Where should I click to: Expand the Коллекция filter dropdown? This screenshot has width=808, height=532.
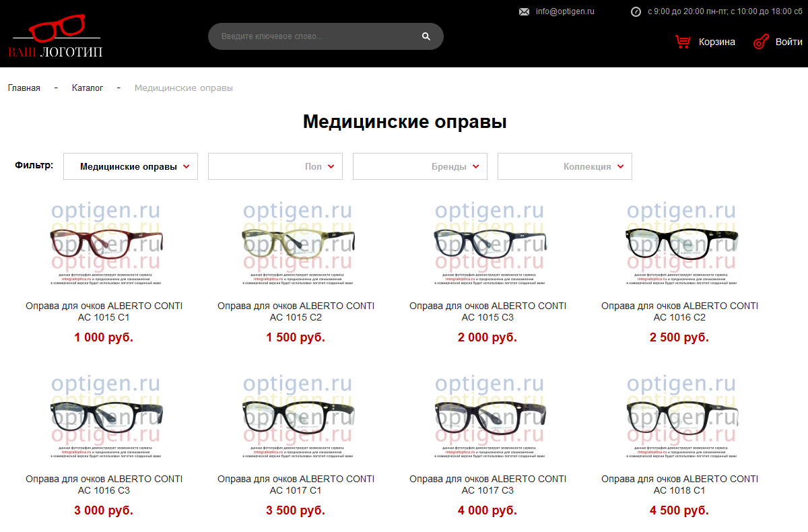click(x=565, y=166)
